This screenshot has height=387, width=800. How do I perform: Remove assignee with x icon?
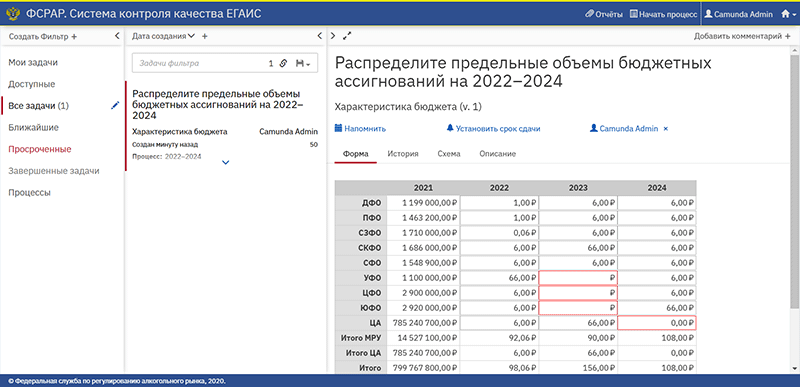point(665,129)
